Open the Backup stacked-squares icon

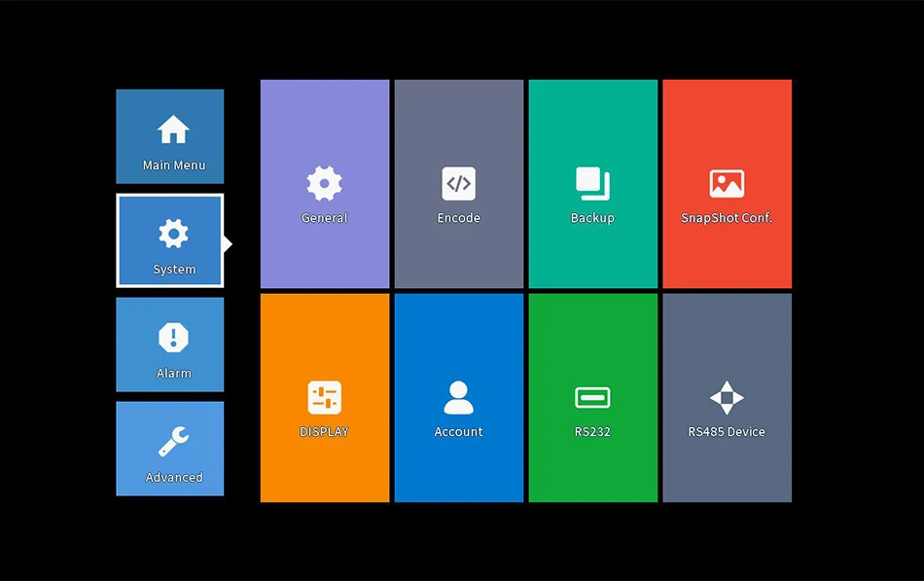pos(592,183)
